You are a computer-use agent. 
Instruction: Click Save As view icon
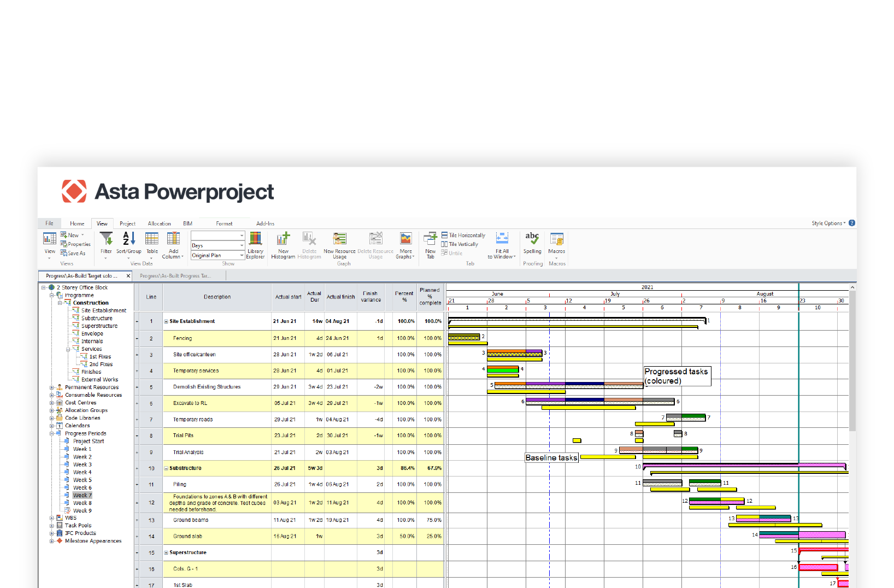63,253
